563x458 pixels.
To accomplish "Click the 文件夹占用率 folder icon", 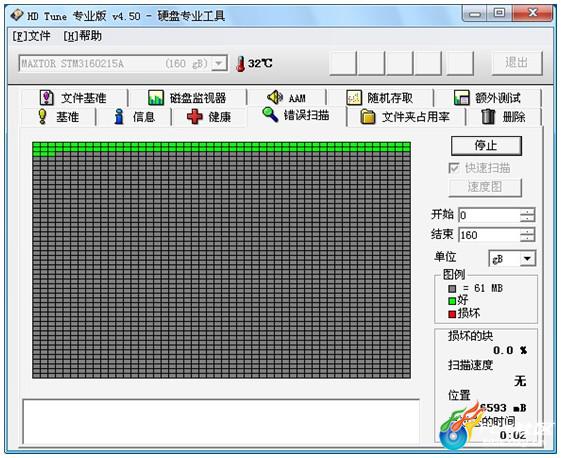I will pyautogui.click(x=367, y=117).
